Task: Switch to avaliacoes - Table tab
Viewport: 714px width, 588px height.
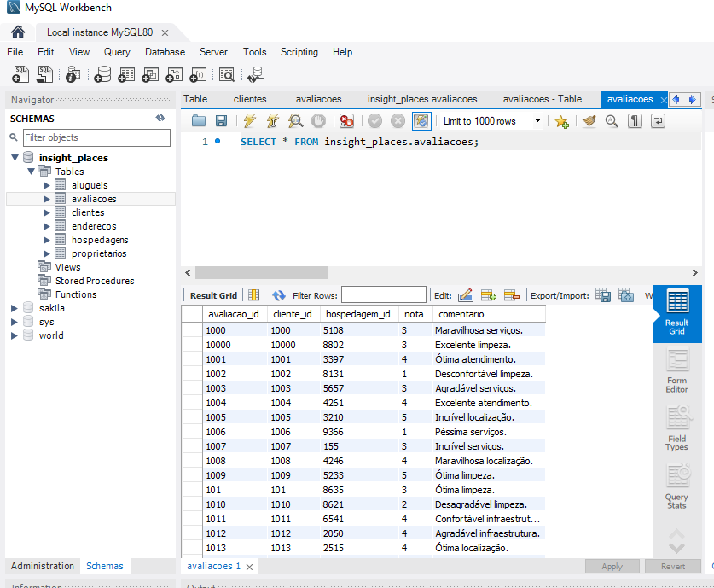Action: pyautogui.click(x=543, y=99)
